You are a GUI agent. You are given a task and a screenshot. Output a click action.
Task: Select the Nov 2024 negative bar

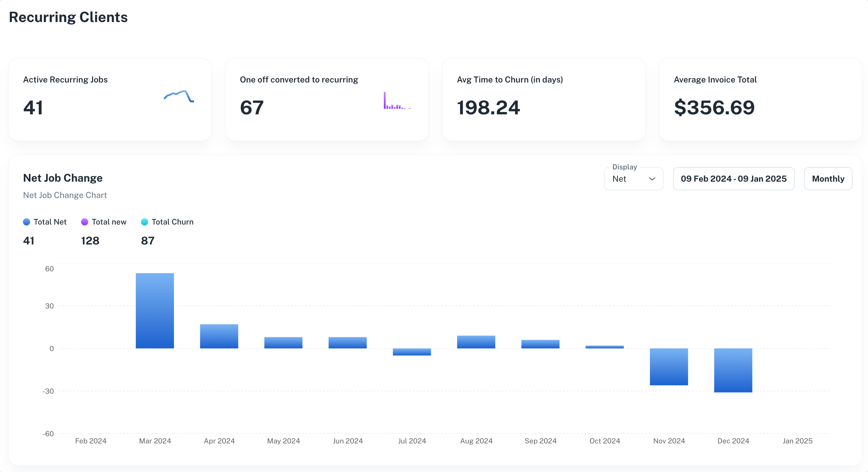pyautogui.click(x=669, y=367)
